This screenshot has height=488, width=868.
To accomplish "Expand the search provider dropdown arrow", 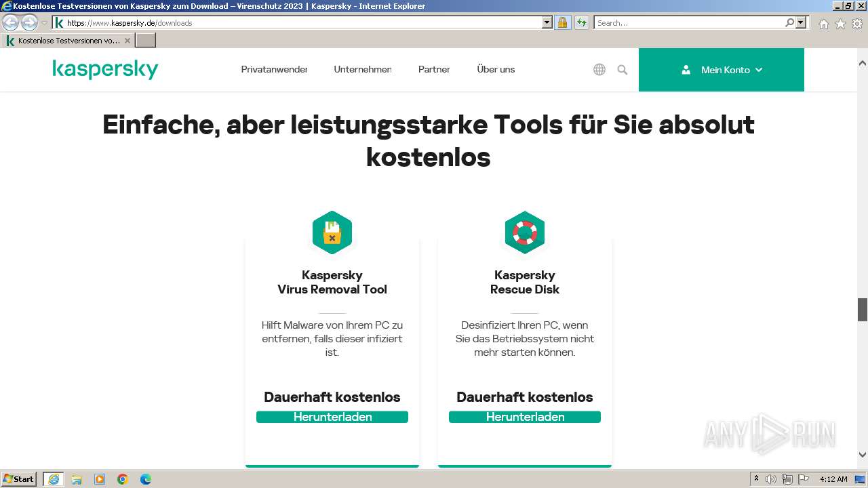I will [x=801, y=22].
